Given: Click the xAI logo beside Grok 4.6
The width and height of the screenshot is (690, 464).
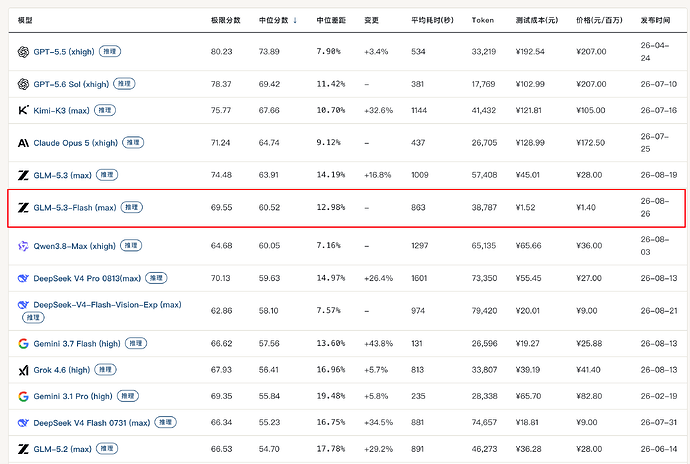Looking at the screenshot, I should point(23,370).
